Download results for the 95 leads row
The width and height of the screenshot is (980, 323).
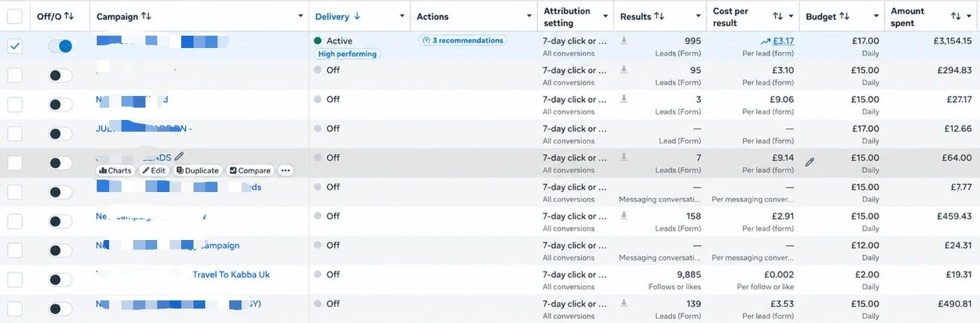coord(624,70)
